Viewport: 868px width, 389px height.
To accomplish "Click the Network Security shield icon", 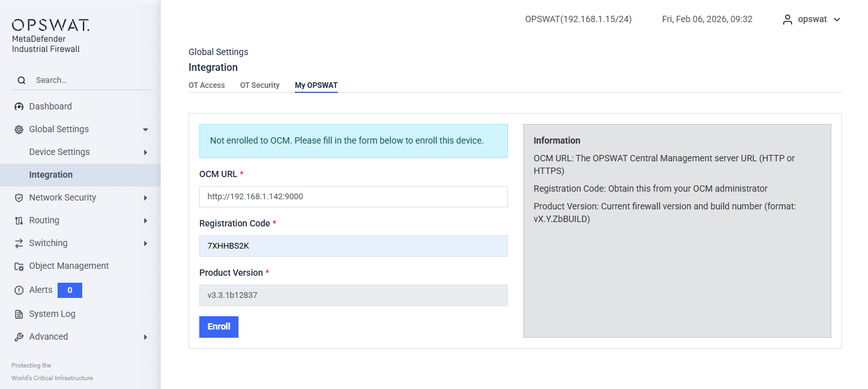I will click(x=19, y=197).
